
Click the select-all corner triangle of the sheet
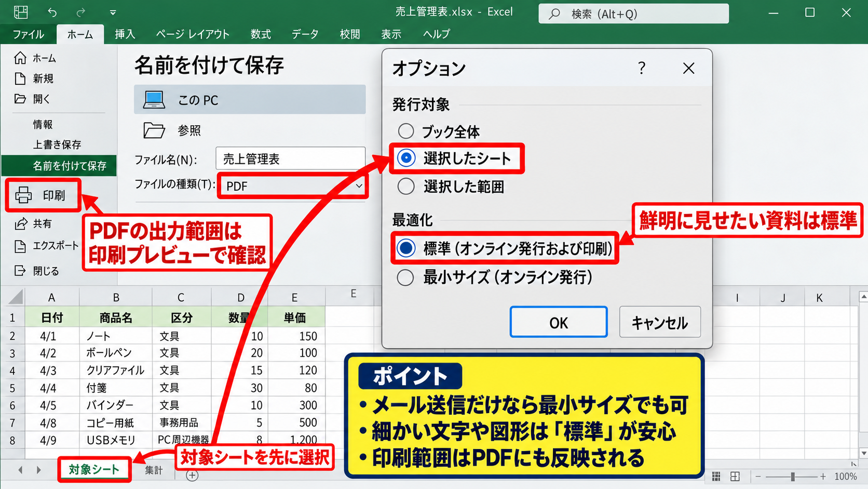16,297
